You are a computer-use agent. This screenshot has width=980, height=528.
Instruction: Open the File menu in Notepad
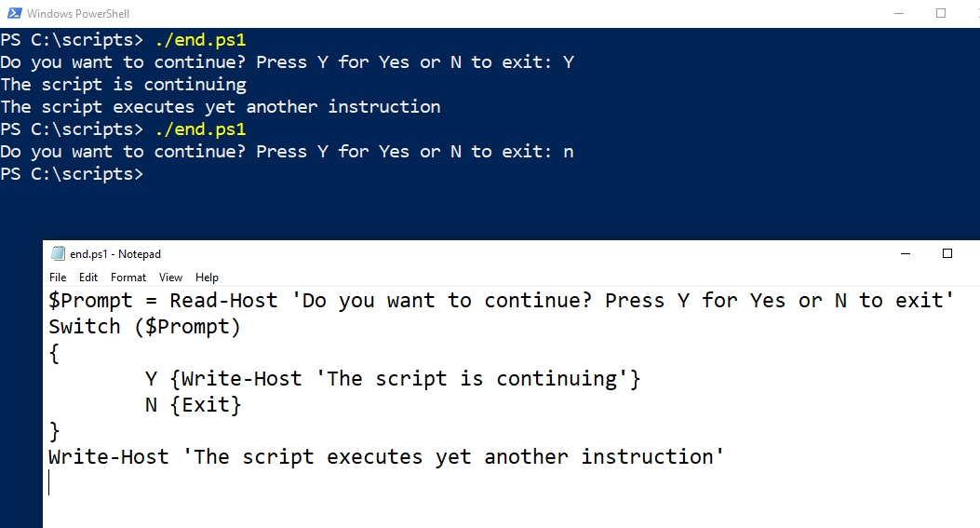click(x=58, y=278)
